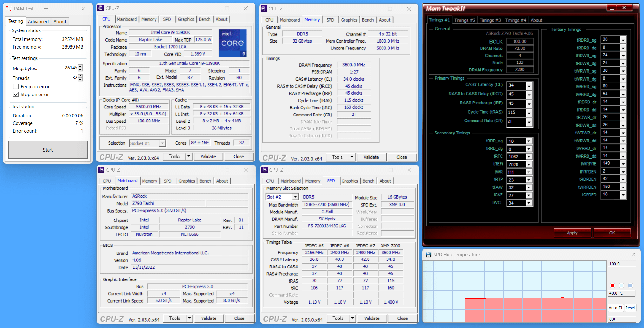Click the BCLK 100.00 field in MemTweakIt
The image size is (644, 328).
pos(520,41)
